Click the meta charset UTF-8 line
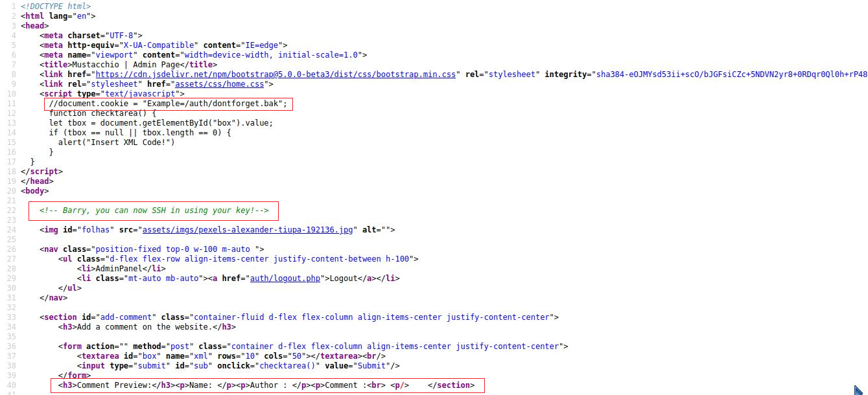 pos(91,36)
